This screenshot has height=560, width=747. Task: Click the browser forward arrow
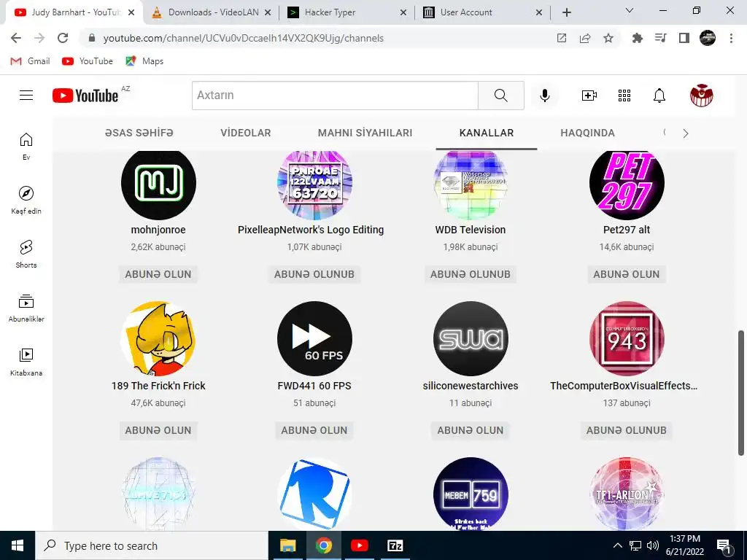(x=39, y=38)
